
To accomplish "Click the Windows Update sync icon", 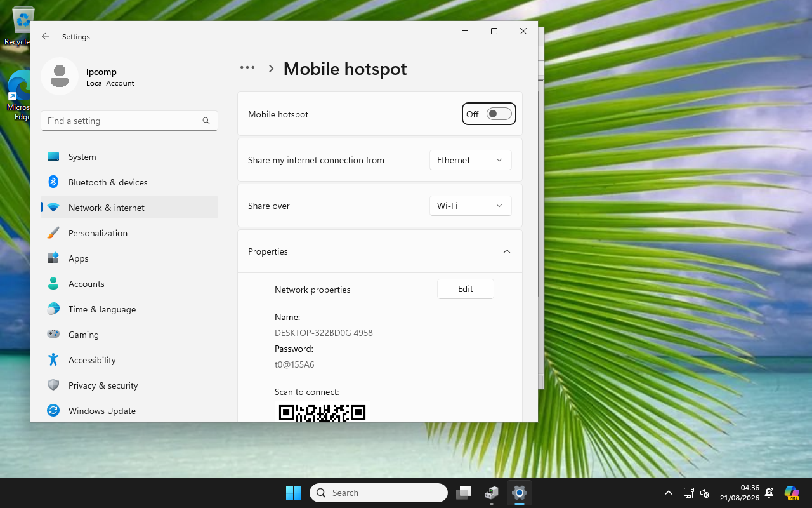I will [53, 411].
